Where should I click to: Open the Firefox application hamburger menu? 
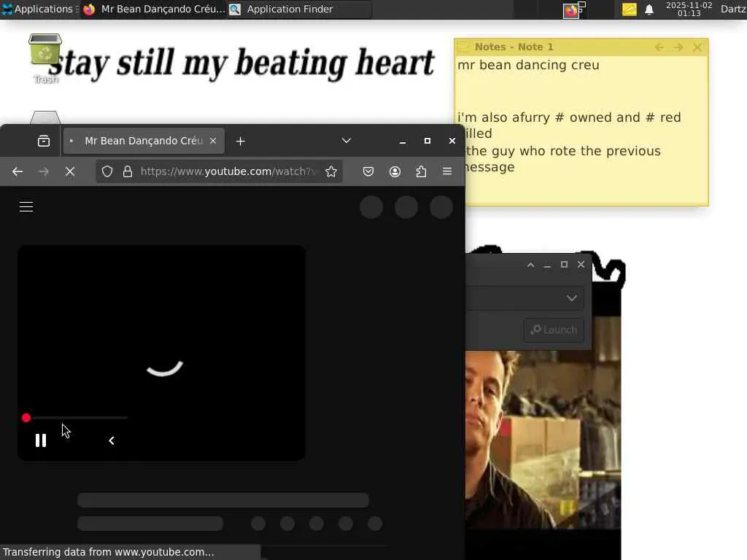[x=447, y=171]
